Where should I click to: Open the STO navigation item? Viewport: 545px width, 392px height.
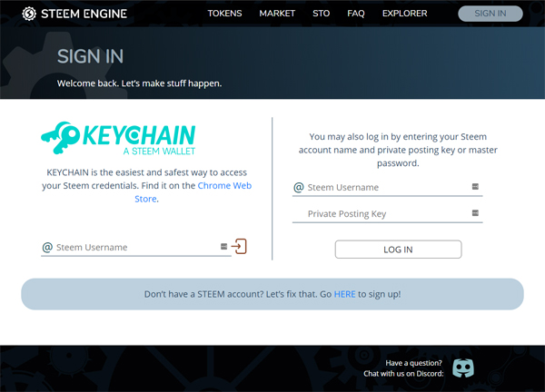pos(321,15)
